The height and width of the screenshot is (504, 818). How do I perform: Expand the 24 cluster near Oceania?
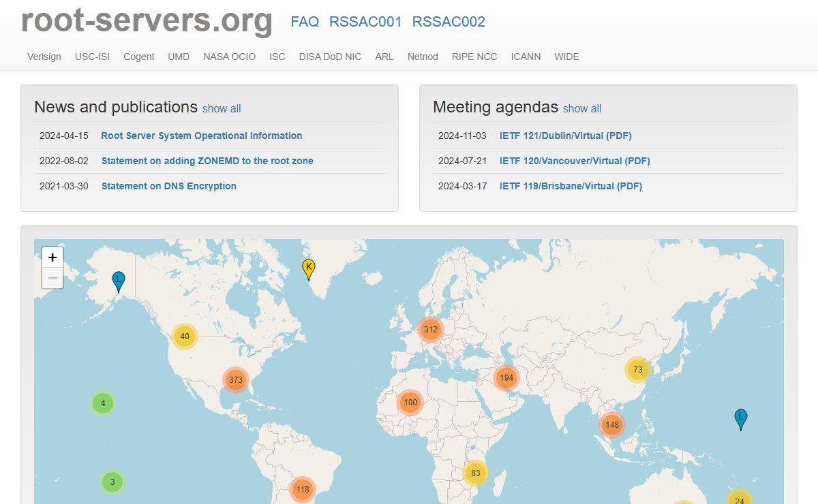[739, 497]
